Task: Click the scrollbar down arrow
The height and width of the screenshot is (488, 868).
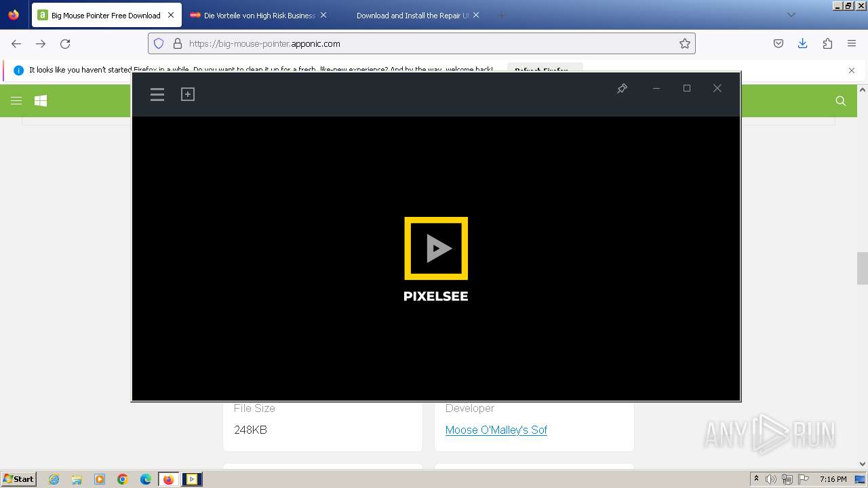Action: pyautogui.click(x=863, y=464)
